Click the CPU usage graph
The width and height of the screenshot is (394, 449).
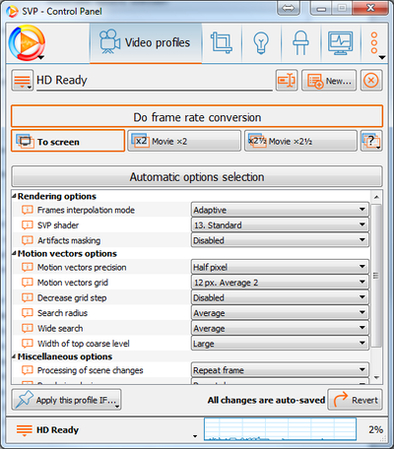280,429
